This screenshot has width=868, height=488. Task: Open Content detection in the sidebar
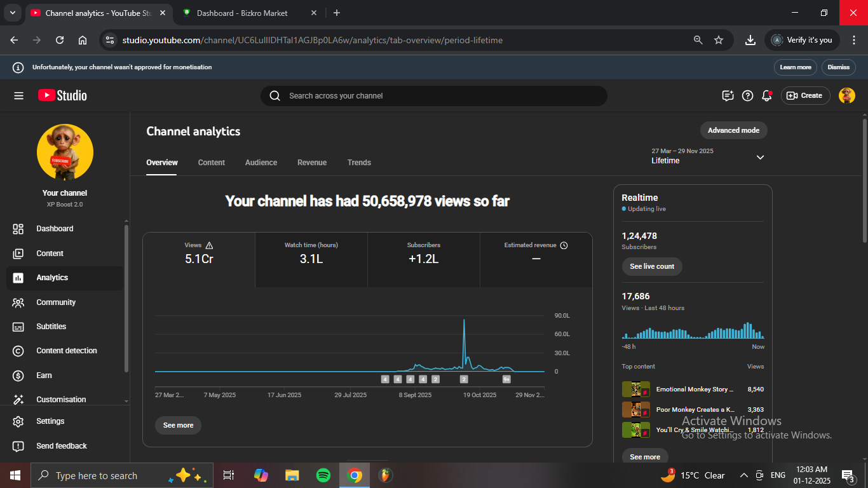(x=66, y=351)
